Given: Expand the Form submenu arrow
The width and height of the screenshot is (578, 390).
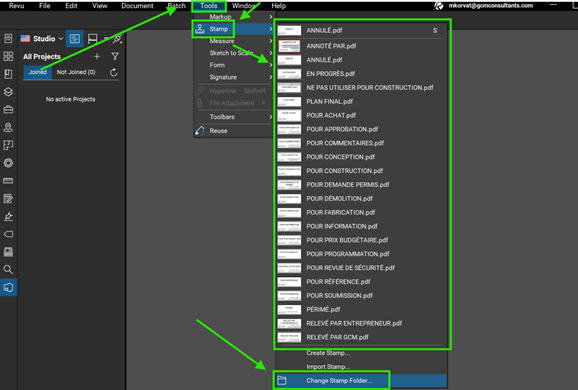Looking at the screenshot, I should (271, 65).
